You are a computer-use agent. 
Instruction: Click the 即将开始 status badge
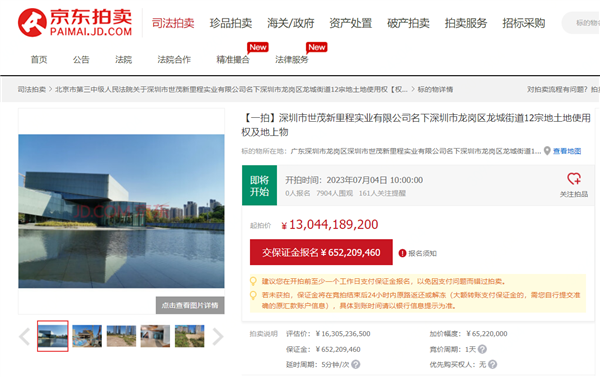coord(259,185)
